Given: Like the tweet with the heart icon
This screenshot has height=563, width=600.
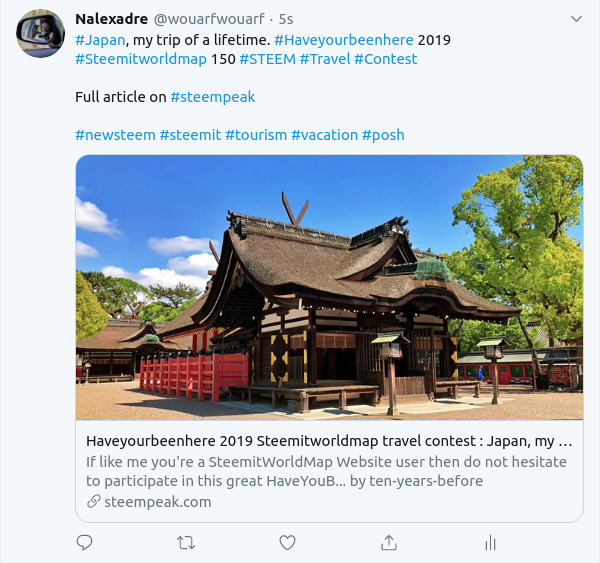Looking at the screenshot, I should coord(287,543).
